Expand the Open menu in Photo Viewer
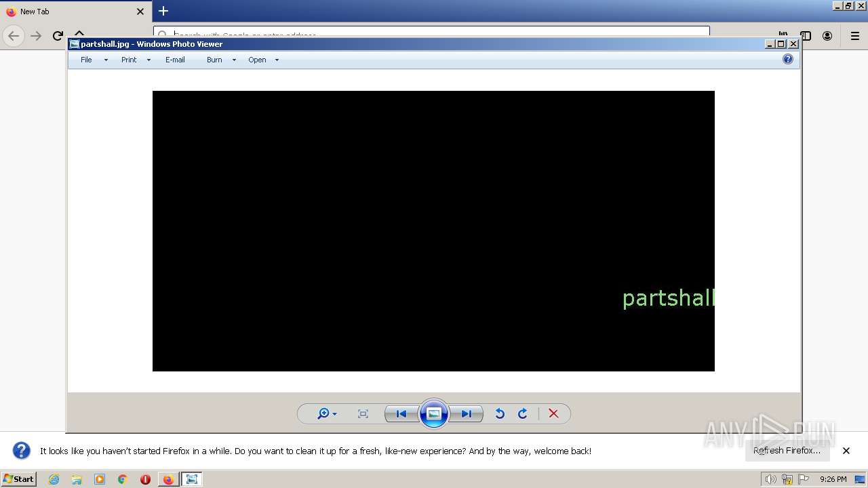The width and height of the screenshot is (868, 488). pyautogui.click(x=257, y=60)
